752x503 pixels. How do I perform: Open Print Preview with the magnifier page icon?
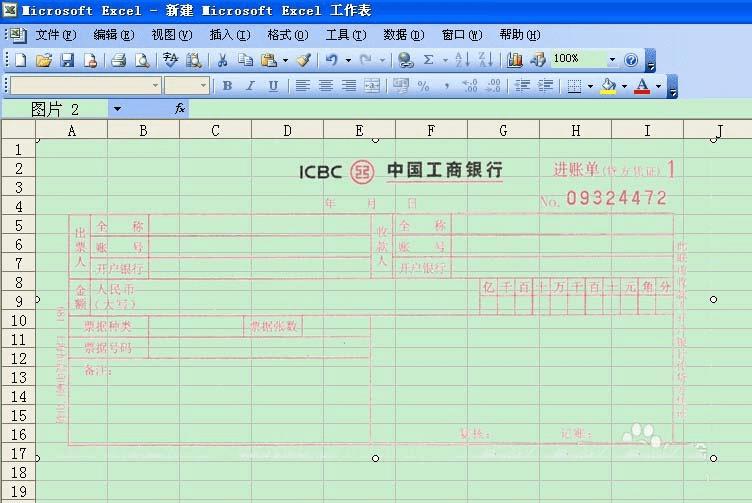141,60
